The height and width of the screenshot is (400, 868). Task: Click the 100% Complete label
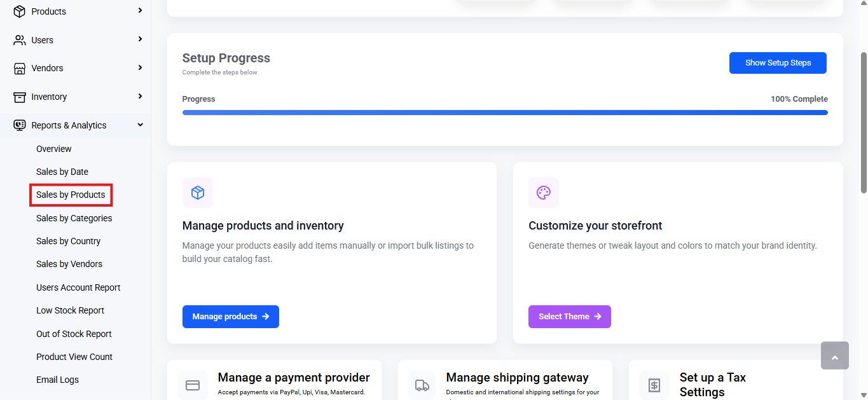799,99
